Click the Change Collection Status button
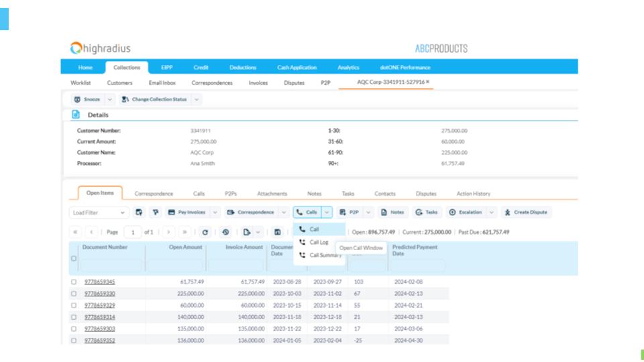The width and height of the screenshot is (644, 362). coord(154,99)
